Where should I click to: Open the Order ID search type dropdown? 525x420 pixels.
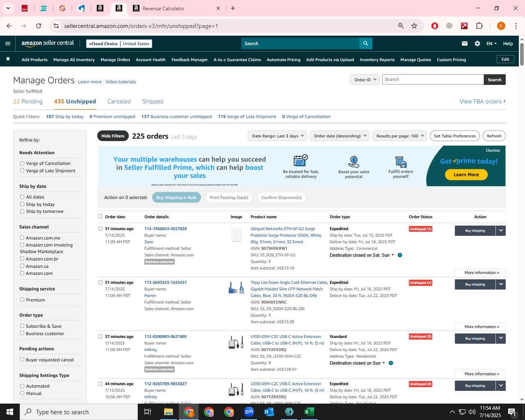(365, 80)
